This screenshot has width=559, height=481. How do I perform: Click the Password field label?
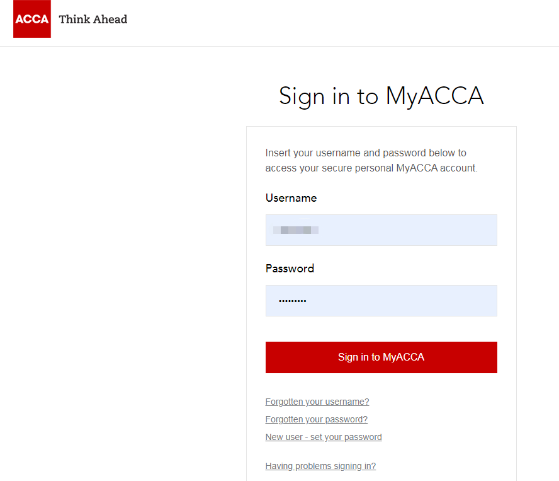[x=289, y=268]
